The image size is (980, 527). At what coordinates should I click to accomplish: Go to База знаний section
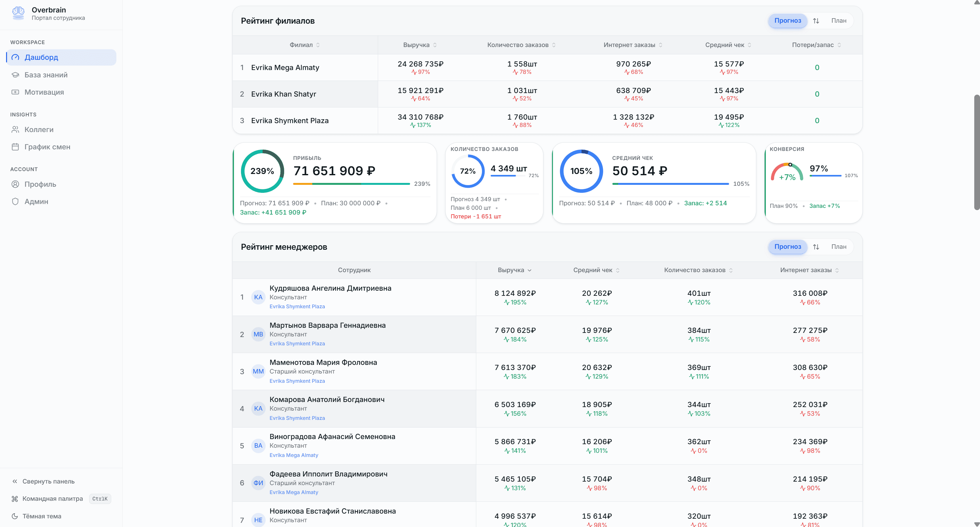[61, 75]
